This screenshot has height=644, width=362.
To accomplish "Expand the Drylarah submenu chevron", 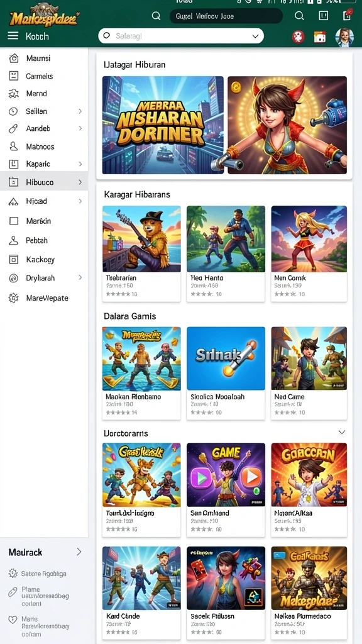I will click(80, 278).
